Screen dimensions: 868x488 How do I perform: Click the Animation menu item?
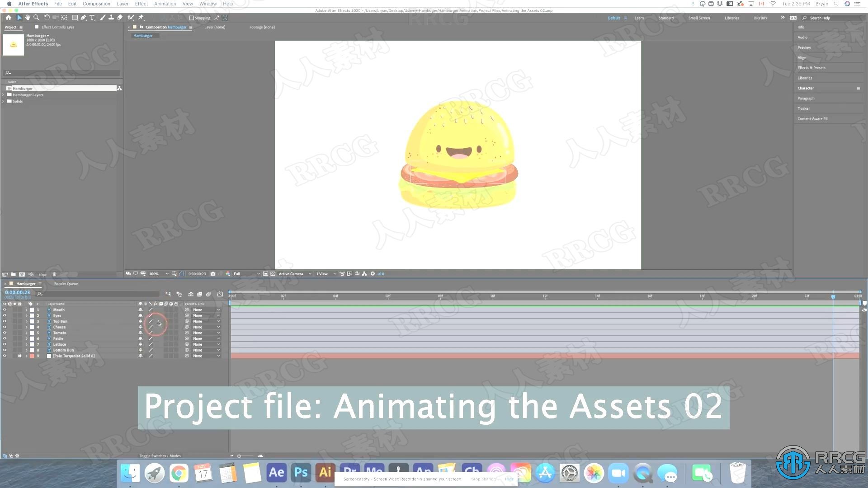click(x=165, y=4)
